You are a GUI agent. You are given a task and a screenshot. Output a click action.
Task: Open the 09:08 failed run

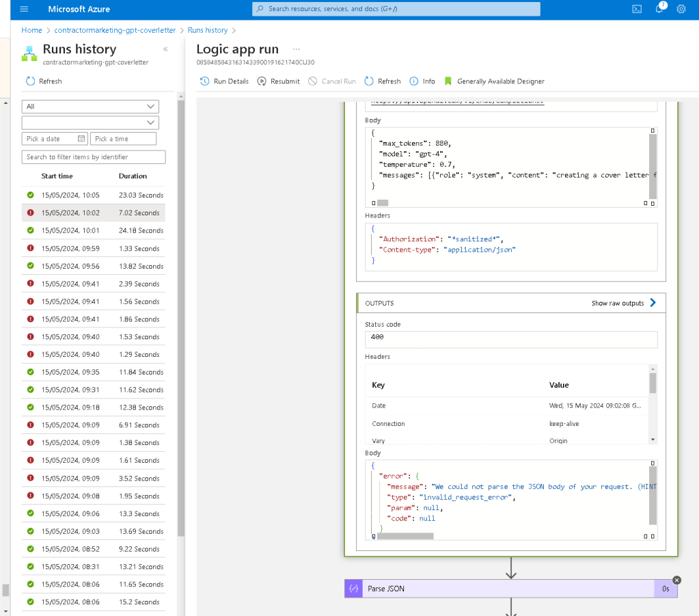(x=93, y=496)
